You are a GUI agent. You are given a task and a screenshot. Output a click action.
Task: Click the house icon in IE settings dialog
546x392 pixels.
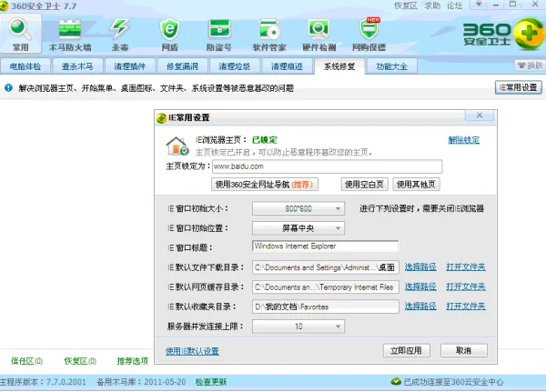coord(177,146)
